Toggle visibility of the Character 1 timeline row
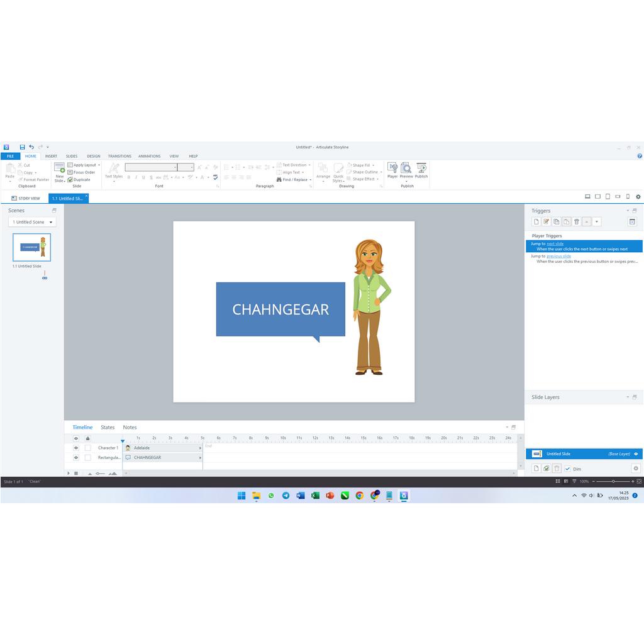644x644 pixels. [76, 448]
